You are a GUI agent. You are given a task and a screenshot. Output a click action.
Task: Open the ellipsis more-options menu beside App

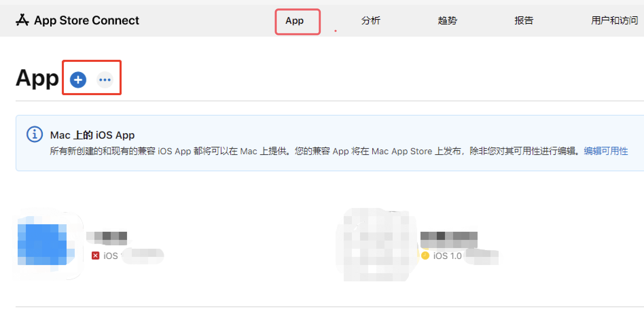click(x=105, y=80)
